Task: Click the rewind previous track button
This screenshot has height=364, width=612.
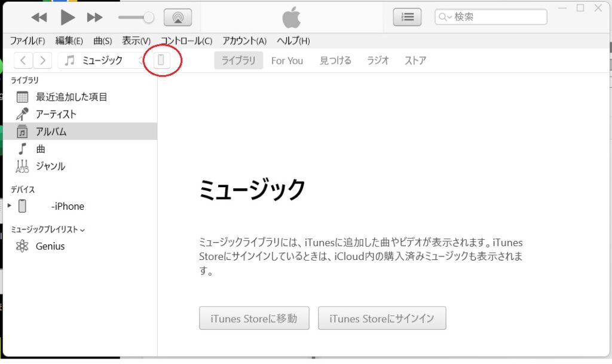Action: tap(39, 17)
